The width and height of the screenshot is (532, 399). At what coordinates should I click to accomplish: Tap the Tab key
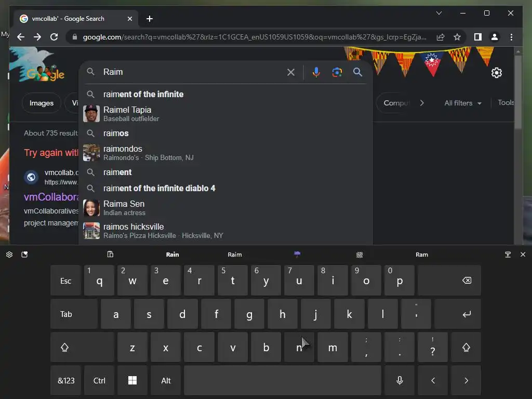(x=74, y=314)
